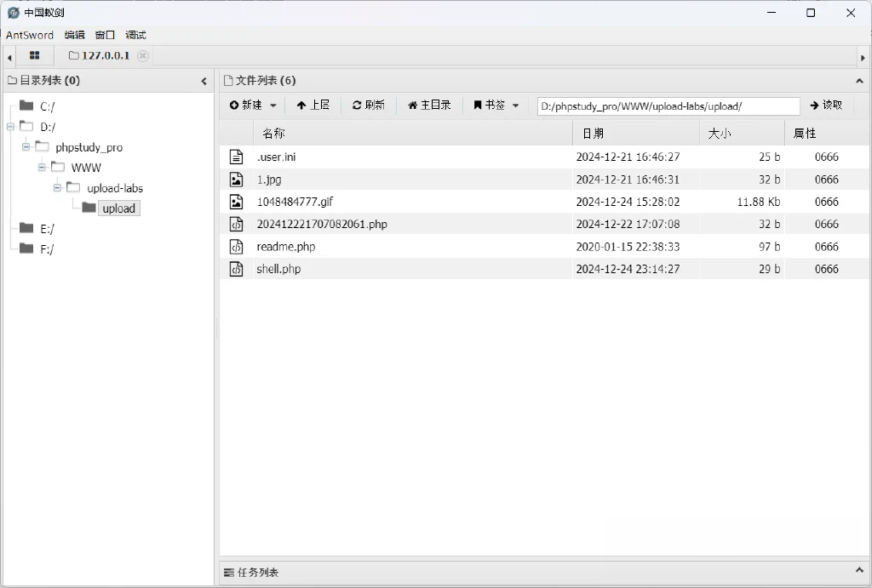Image resolution: width=872 pixels, height=588 pixels.
Task: Refresh the listing with 刷新
Action: click(368, 105)
